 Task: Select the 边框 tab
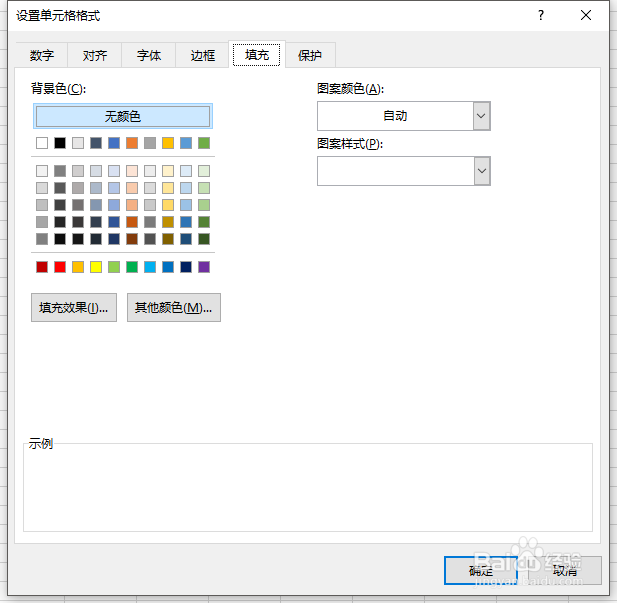(203, 56)
